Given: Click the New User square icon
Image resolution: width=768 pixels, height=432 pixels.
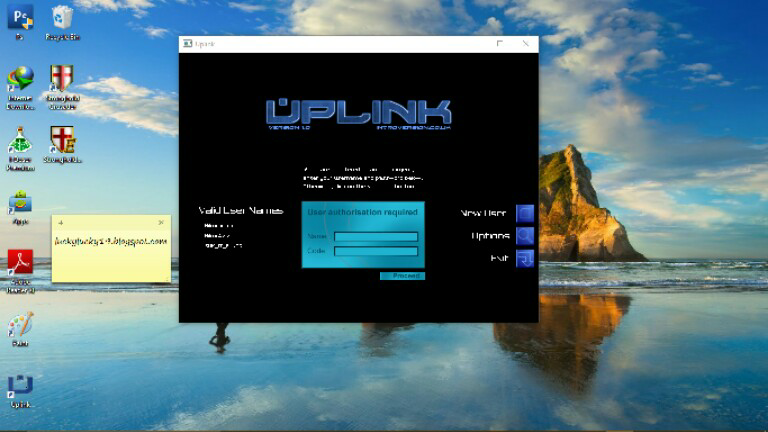Looking at the screenshot, I should (525, 213).
